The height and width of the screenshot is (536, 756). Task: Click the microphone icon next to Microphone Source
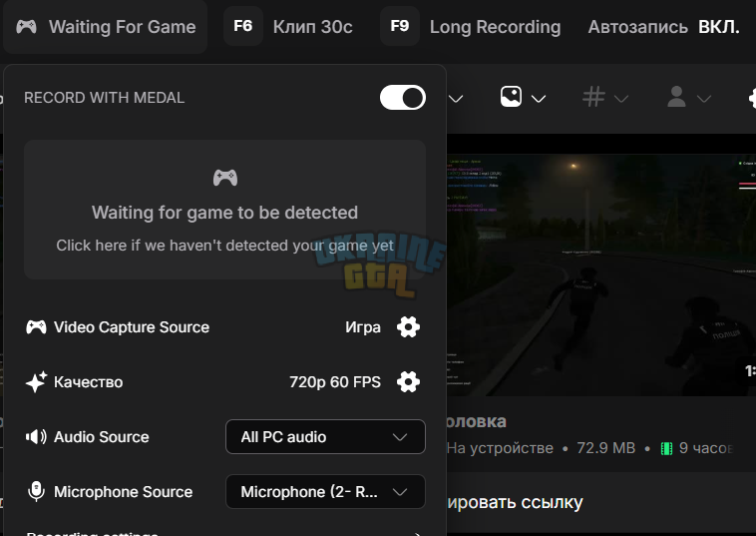(x=36, y=492)
